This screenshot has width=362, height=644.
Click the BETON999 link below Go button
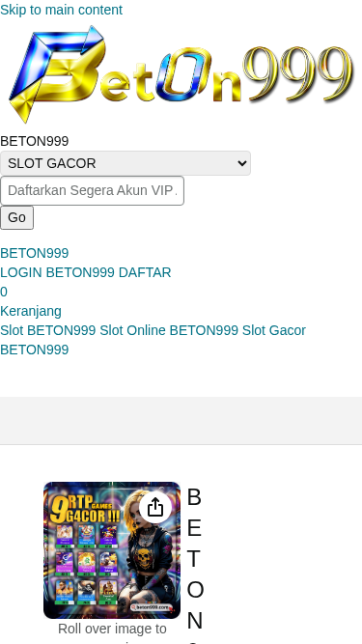[35, 253]
